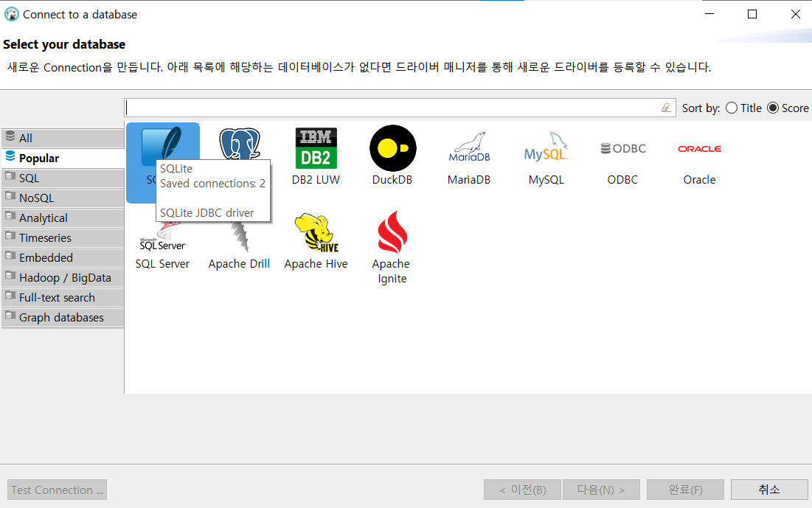
Task: Switch to the SQL category
Action: pyautogui.click(x=63, y=178)
